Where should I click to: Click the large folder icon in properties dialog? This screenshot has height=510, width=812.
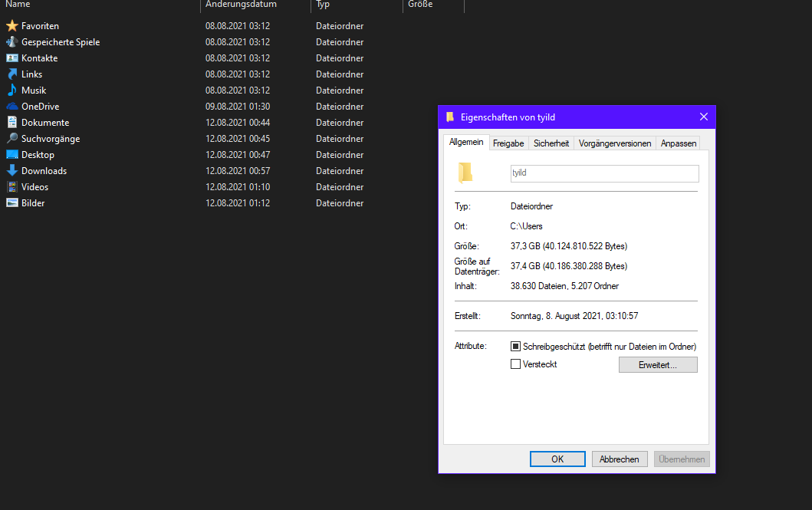[x=465, y=173]
